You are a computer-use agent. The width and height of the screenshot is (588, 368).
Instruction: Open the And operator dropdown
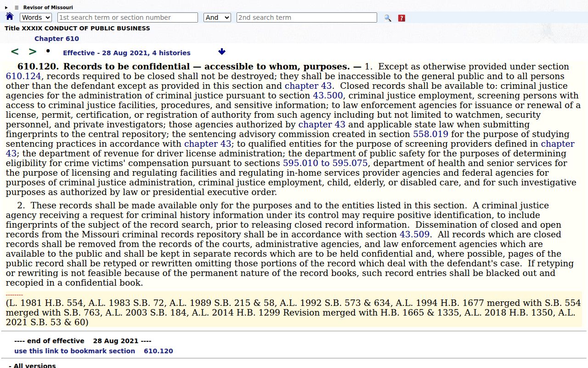click(217, 17)
